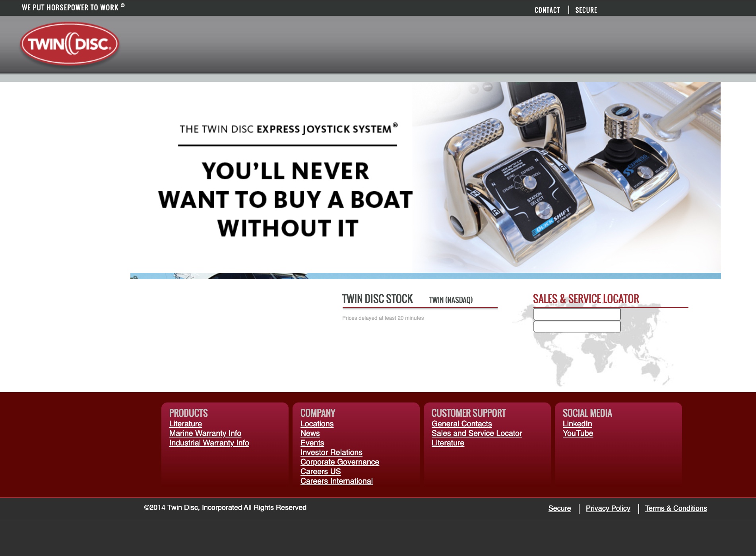Screen dimensions: 756x556
Task: Open the Secure link in top bar
Action: click(x=586, y=10)
